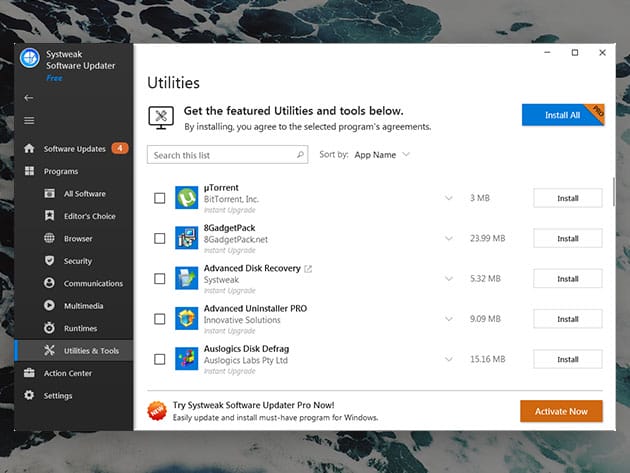Install µTorrent
Image resolution: width=630 pixels, height=473 pixels.
[x=568, y=198]
